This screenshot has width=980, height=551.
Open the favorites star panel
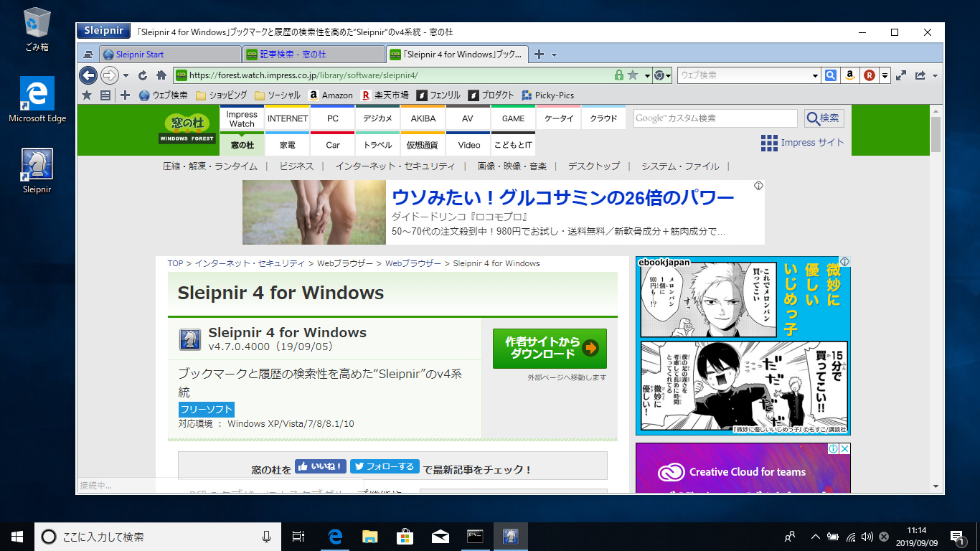pos(87,95)
